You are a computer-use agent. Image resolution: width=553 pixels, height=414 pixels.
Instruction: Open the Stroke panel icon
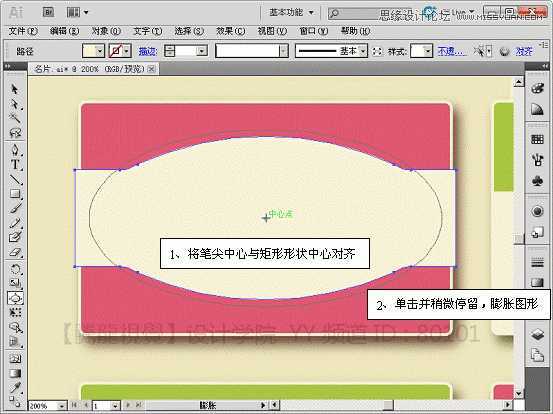[x=537, y=262]
